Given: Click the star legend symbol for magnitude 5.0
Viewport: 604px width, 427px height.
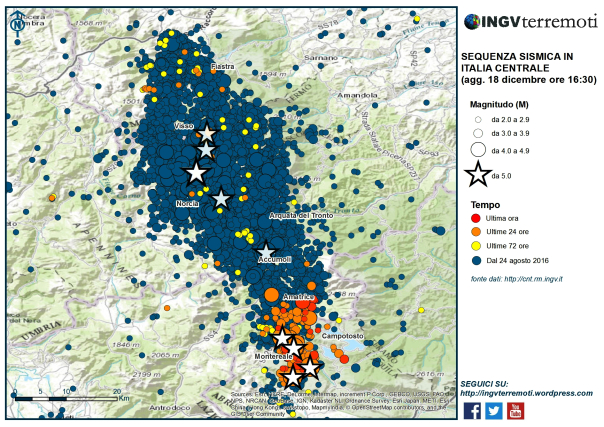Looking at the screenshot, I should click(478, 176).
